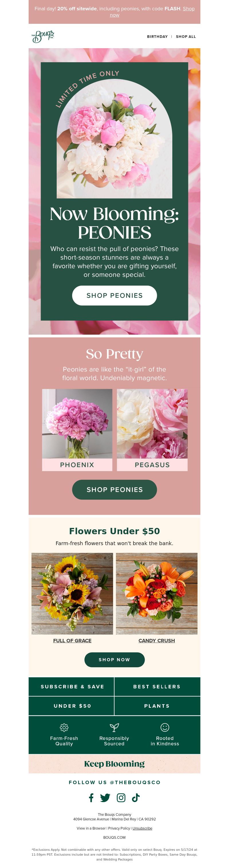Open the BIRTHDAY menu item
Screen dimensions: 229x868
157,36
